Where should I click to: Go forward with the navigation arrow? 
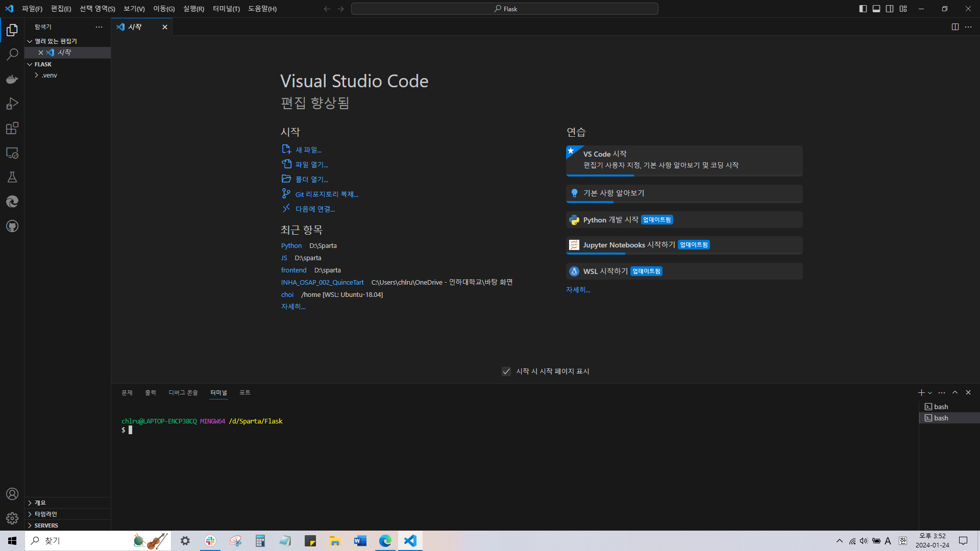340,9
